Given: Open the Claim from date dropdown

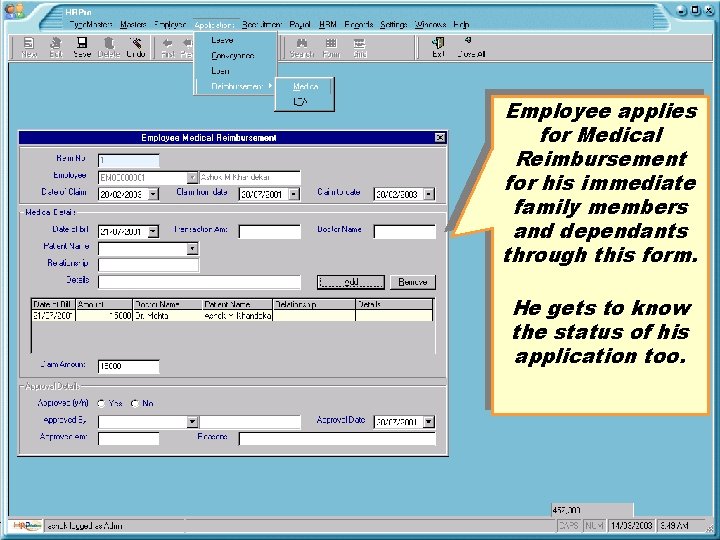Looking at the screenshot, I should pyautogui.click(x=294, y=194).
